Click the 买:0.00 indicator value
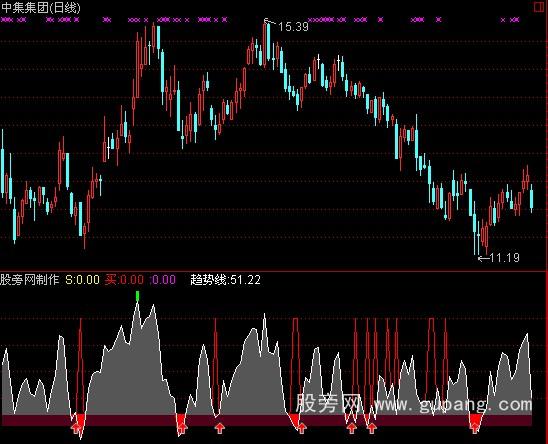Viewport: 548px width, 444px height. [x=124, y=280]
